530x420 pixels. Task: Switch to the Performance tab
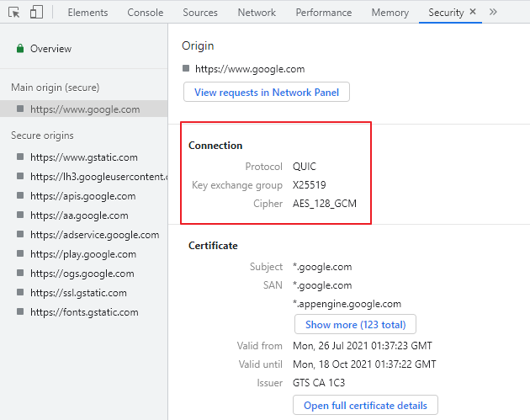coord(323,13)
